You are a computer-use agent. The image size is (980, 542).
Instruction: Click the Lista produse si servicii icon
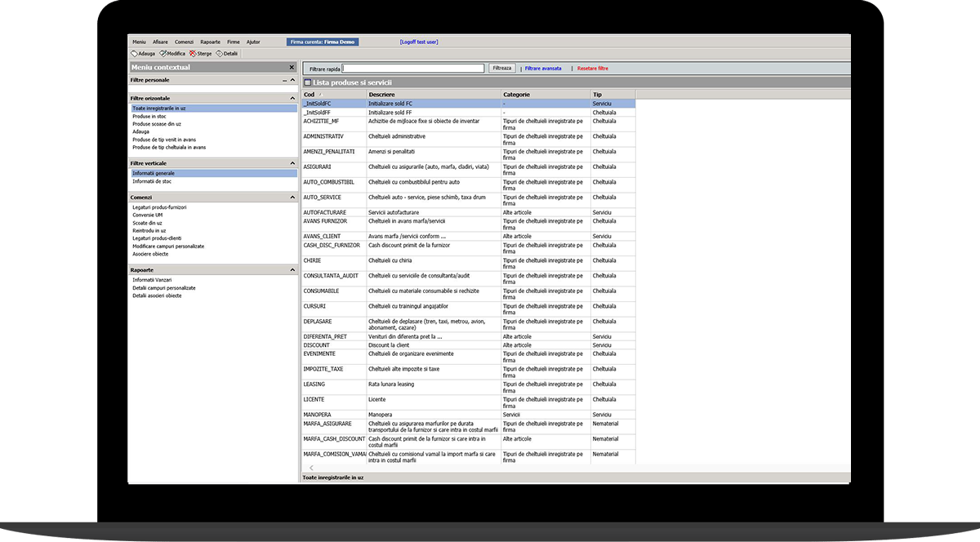tap(307, 83)
